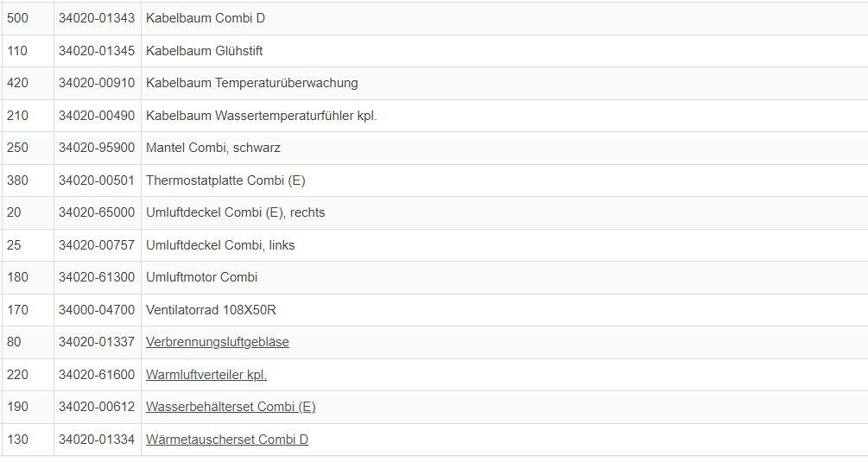Click part number 34020-01345
868x462 pixels.
pos(97,51)
